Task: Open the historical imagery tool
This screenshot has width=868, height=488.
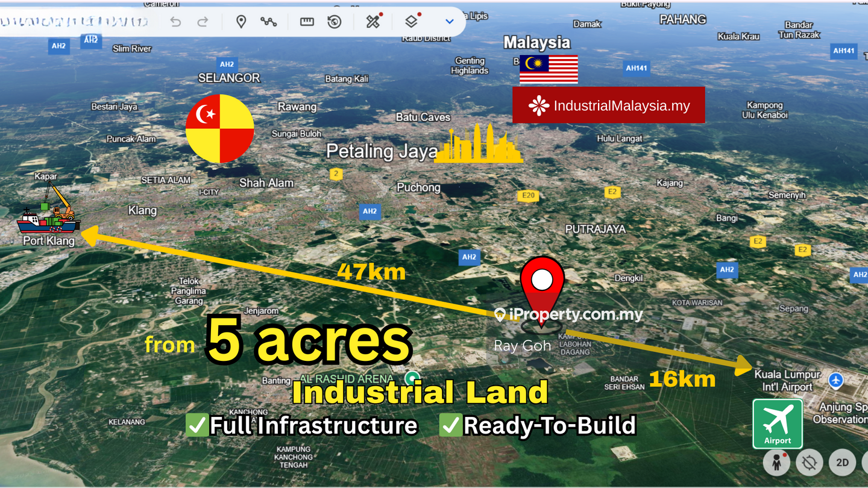Action: pos(335,22)
